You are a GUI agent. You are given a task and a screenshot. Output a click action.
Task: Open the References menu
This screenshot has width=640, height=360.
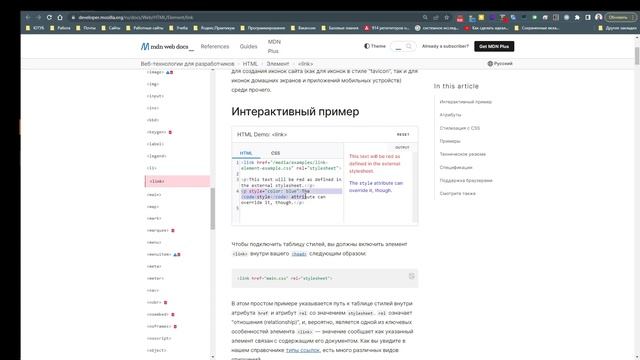pyautogui.click(x=215, y=47)
